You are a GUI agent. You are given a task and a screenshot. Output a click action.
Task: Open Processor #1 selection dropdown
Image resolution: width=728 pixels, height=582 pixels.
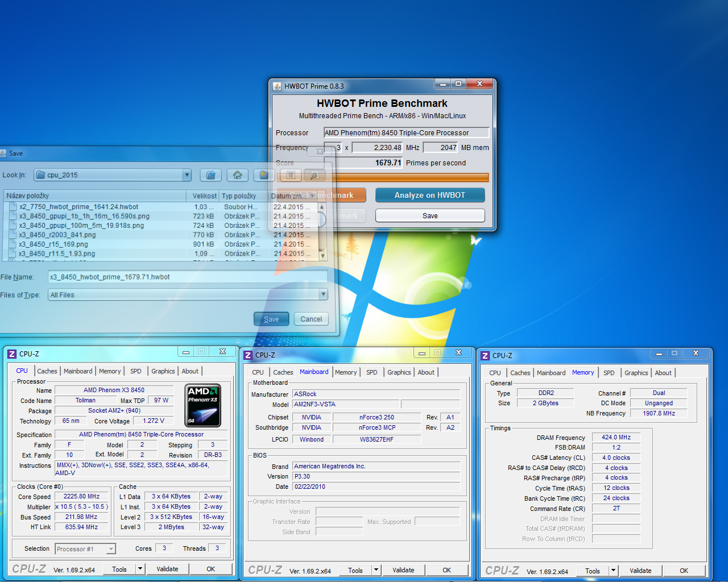tap(111, 548)
